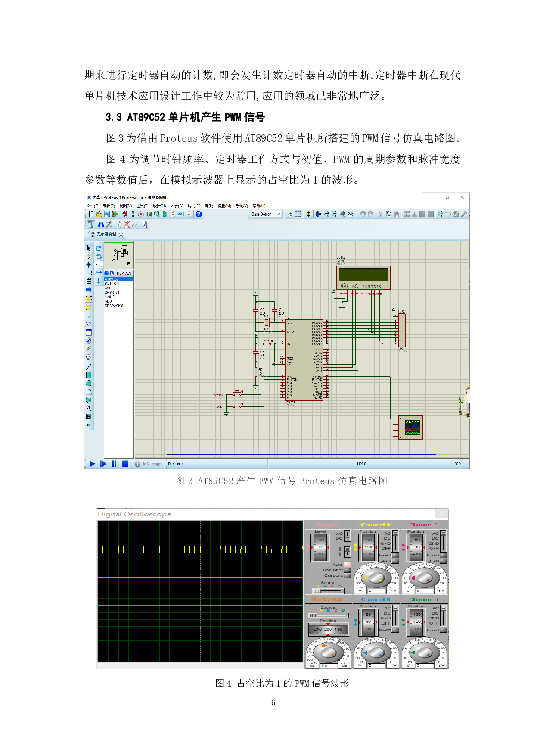Select the 2D text 'A' tool

[89, 409]
